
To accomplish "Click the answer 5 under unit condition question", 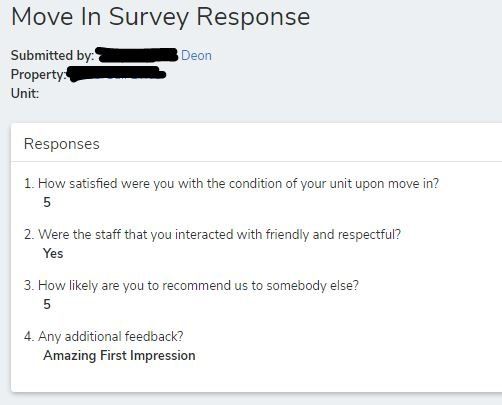I will pos(47,202).
